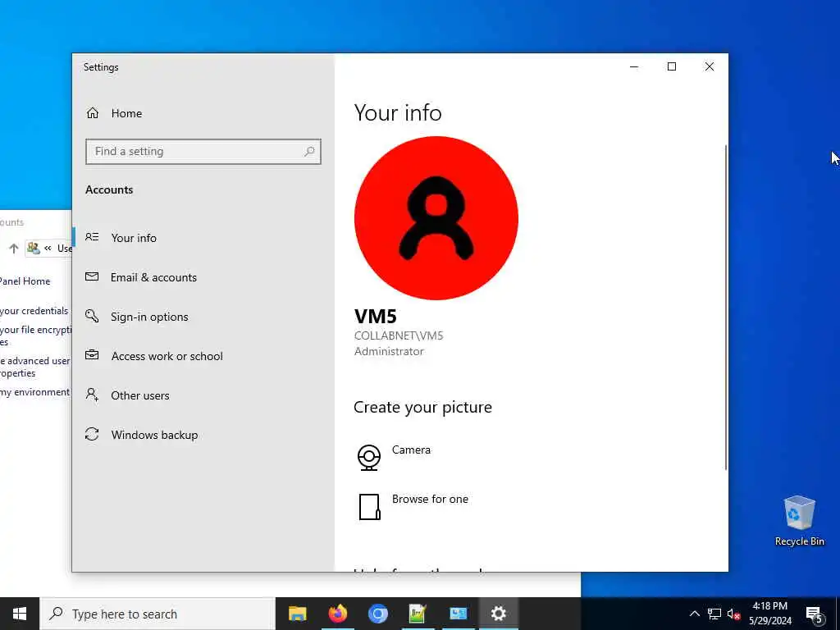Viewport: 840px width, 630px height.
Task: Click the users icon in Control Panel address bar
Action: pyautogui.click(x=34, y=248)
